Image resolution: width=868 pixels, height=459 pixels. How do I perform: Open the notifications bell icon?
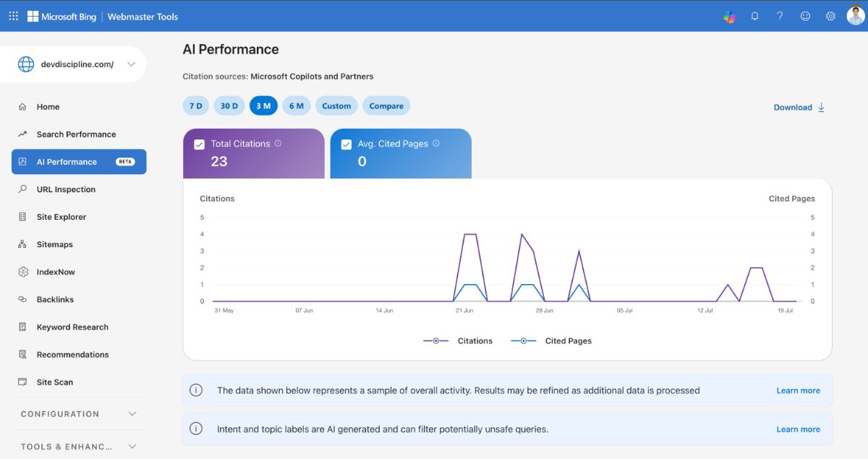[x=754, y=16]
